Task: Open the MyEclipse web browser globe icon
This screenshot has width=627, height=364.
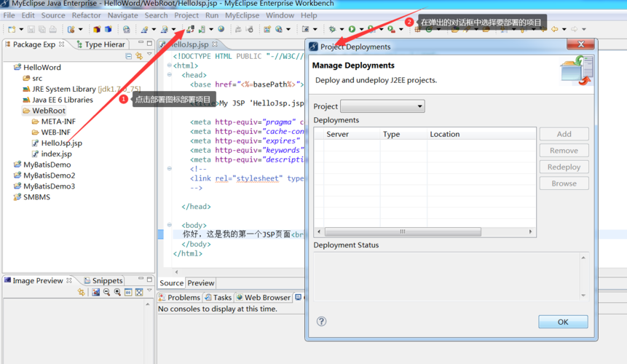Action: 221,29
